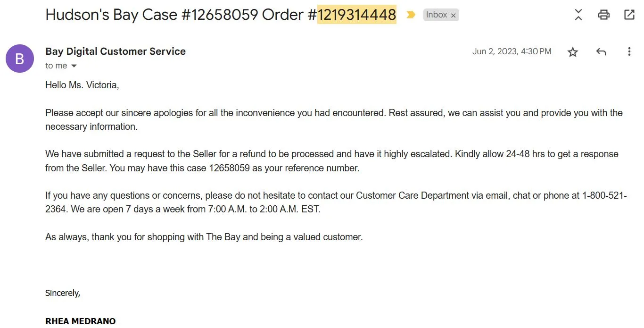Click the highlighted order number 1219314448
The width and height of the screenshot is (644, 328).
pos(356,15)
